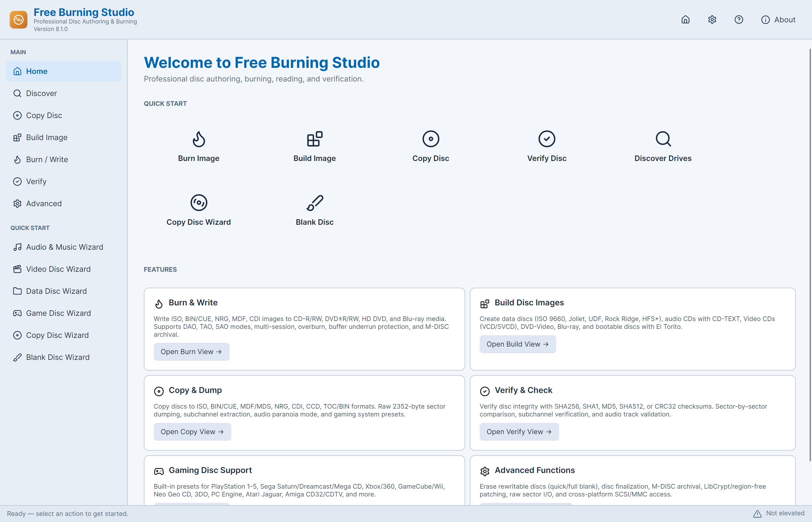Open home via header house icon
The image size is (812, 522).
pyautogui.click(x=685, y=20)
